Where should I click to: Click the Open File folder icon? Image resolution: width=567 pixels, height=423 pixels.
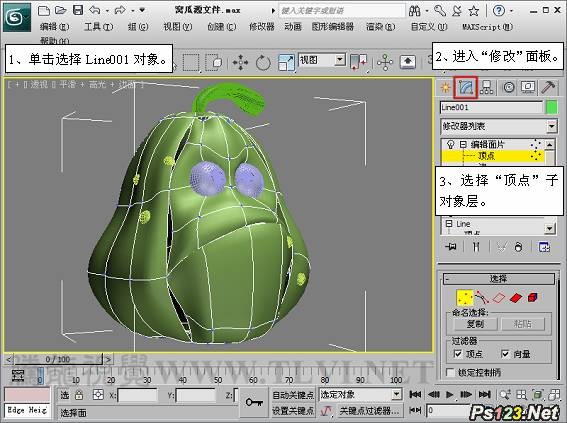coord(61,10)
